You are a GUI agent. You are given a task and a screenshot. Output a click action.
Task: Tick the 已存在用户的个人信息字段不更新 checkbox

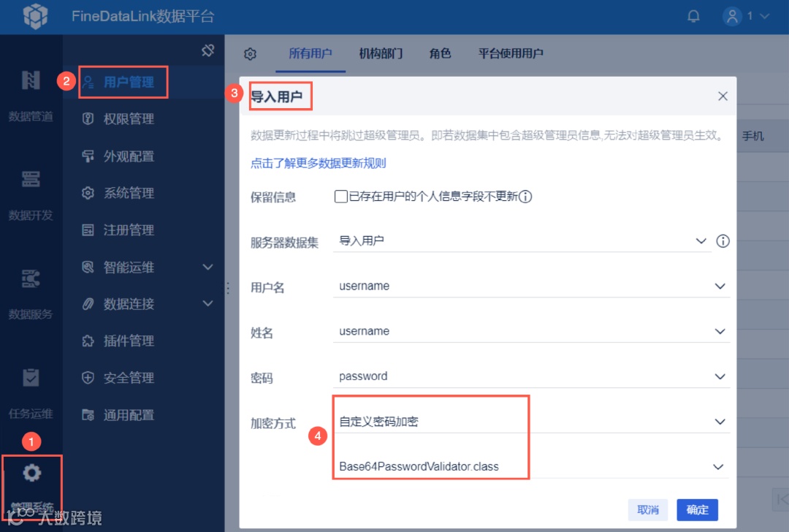pos(340,197)
